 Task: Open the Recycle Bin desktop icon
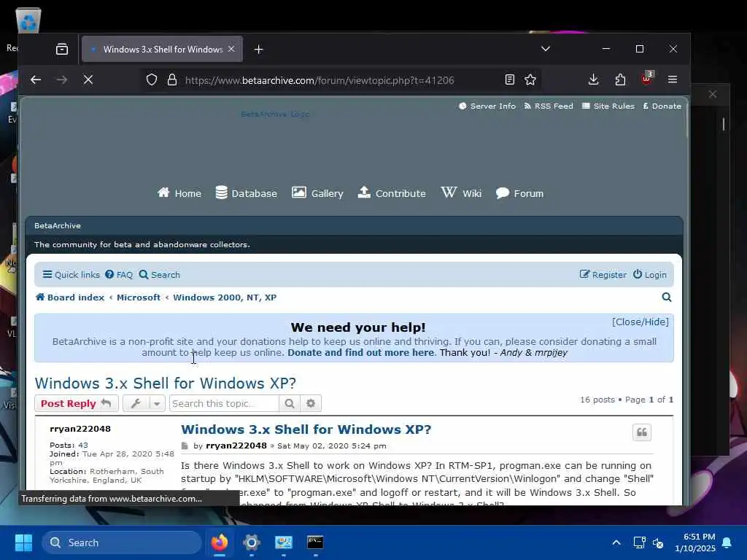coord(28,21)
